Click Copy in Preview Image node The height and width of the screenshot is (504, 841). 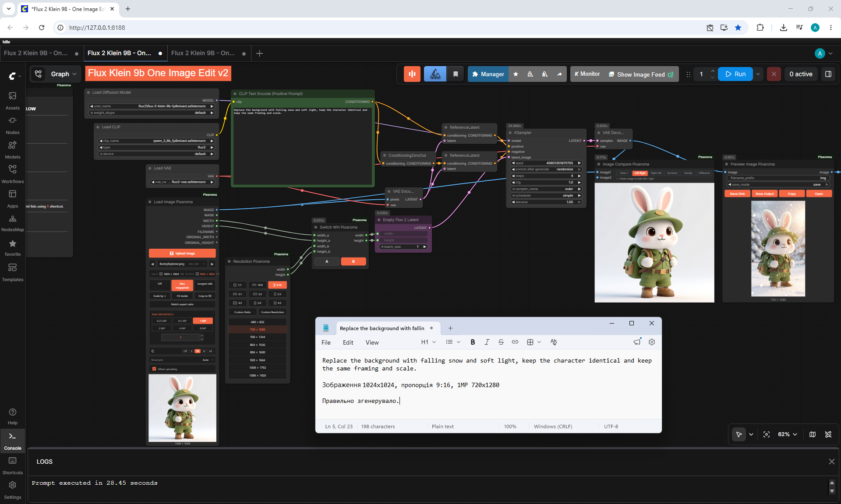(x=792, y=194)
